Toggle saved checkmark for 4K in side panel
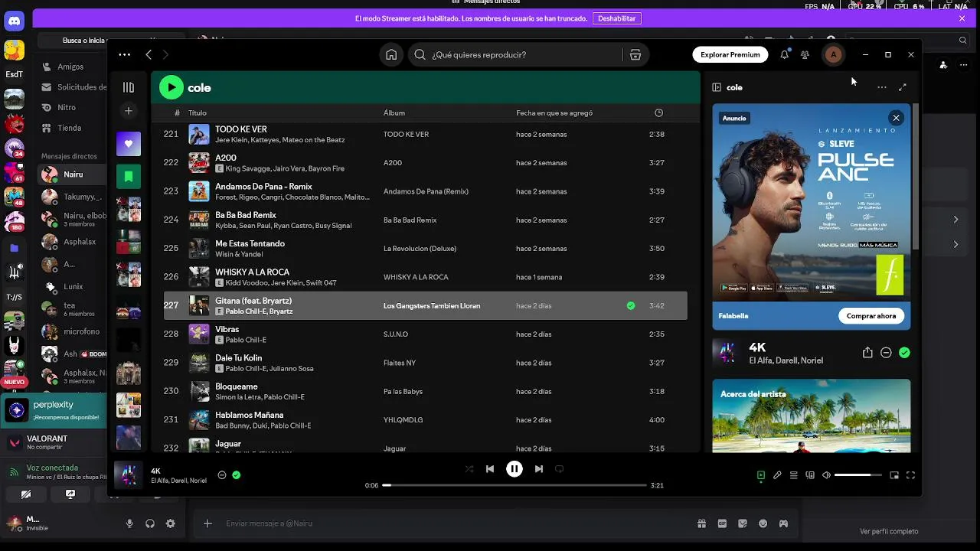 (x=904, y=353)
